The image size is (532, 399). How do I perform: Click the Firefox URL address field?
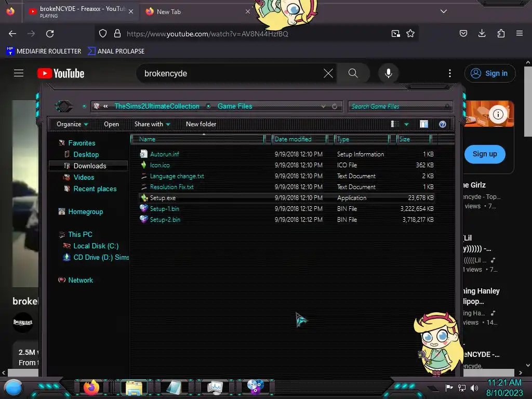257,34
